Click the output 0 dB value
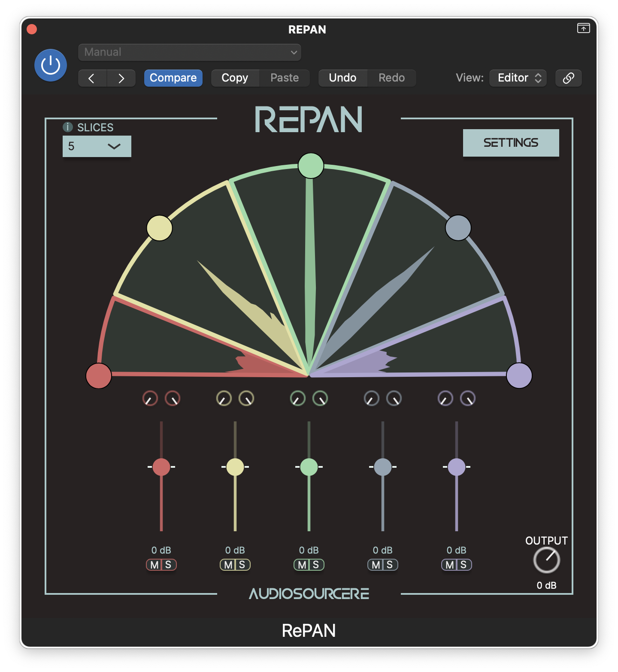The image size is (618, 672). pyautogui.click(x=547, y=585)
